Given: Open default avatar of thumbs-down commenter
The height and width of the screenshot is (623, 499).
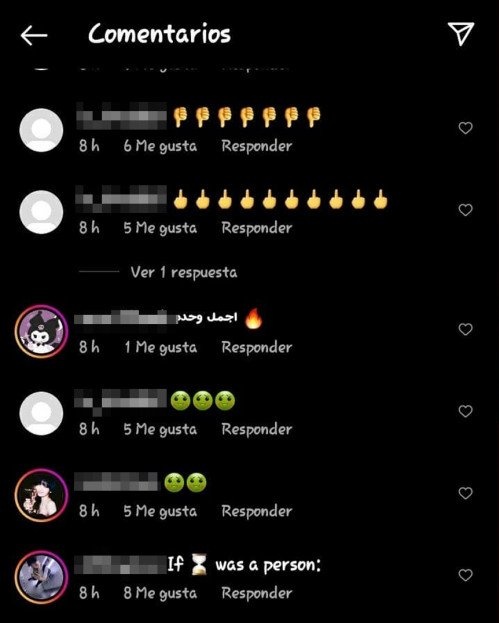Looking at the screenshot, I should pyautogui.click(x=41, y=130).
